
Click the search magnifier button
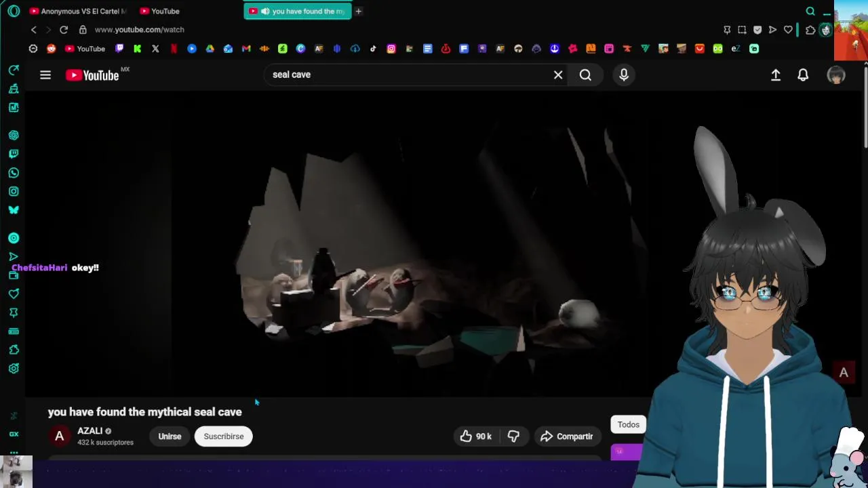585,75
